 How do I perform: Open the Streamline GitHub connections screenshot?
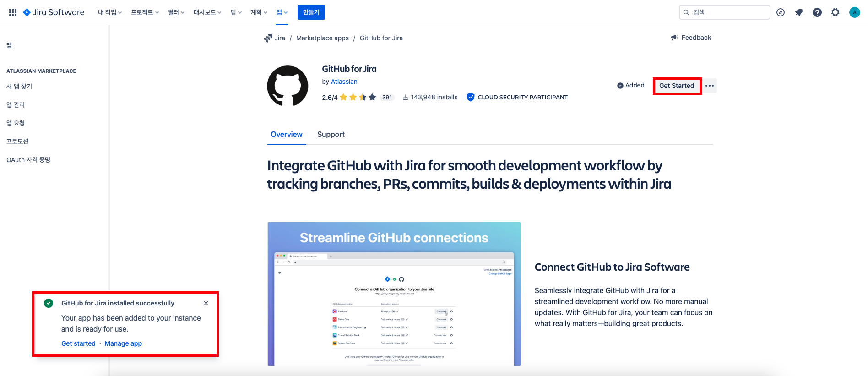pyautogui.click(x=394, y=294)
